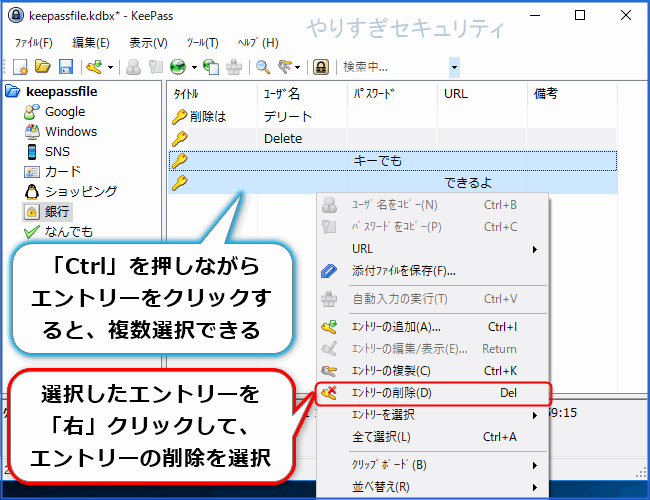Click the Google group icon

click(x=32, y=112)
